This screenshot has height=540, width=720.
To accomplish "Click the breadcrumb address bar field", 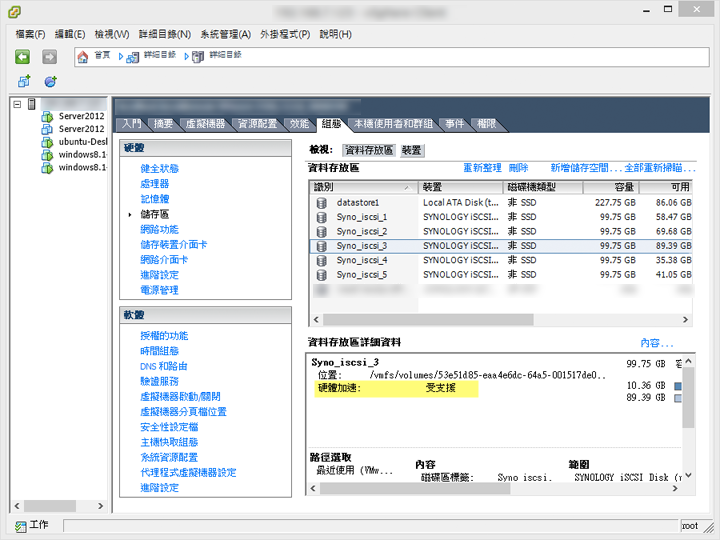I will [392, 57].
